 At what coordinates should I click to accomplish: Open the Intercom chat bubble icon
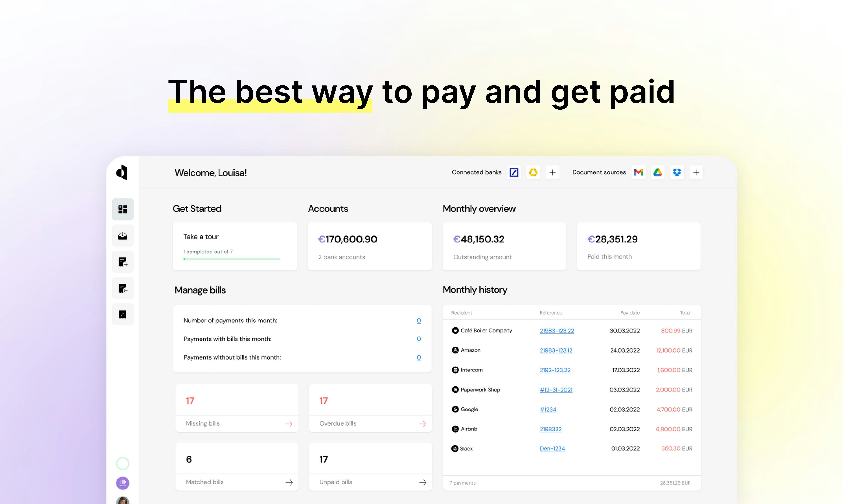tap(123, 483)
